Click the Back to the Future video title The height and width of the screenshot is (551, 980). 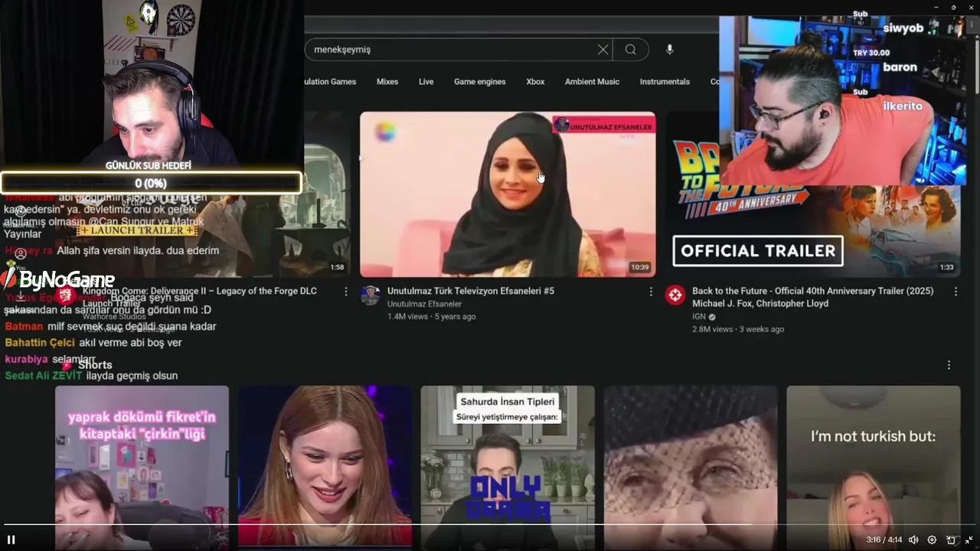(x=813, y=297)
